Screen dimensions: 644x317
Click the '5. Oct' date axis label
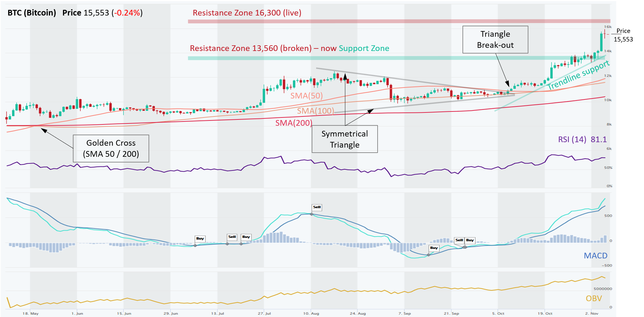pos(498,314)
